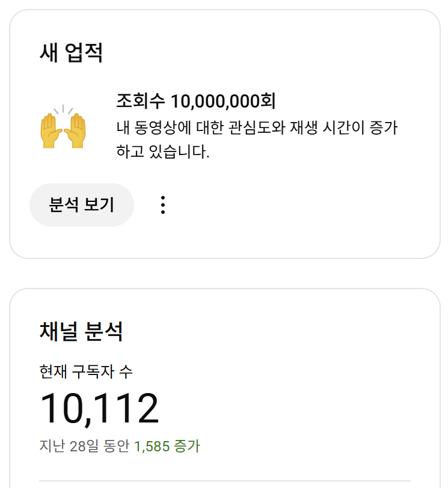This screenshot has width=448, height=488.
Task: Click the gap between the two cards
Action: point(225,273)
